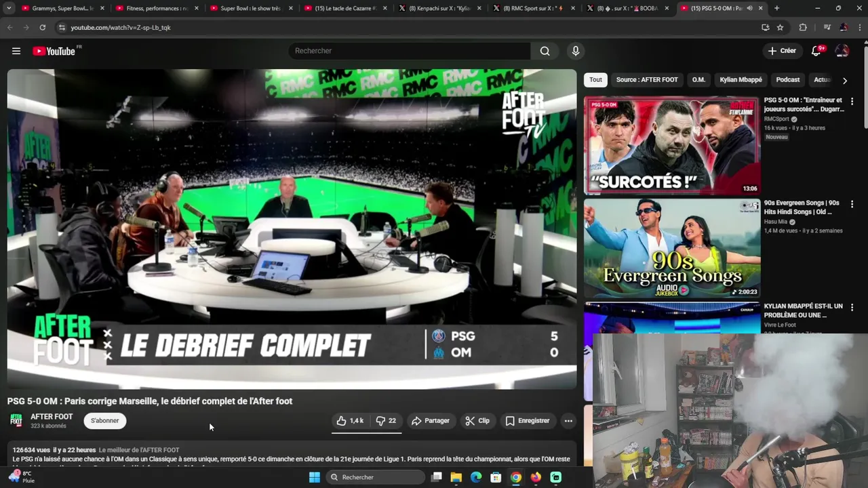Open the 'SURCOTÉS' video thumbnail

(672, 145)
